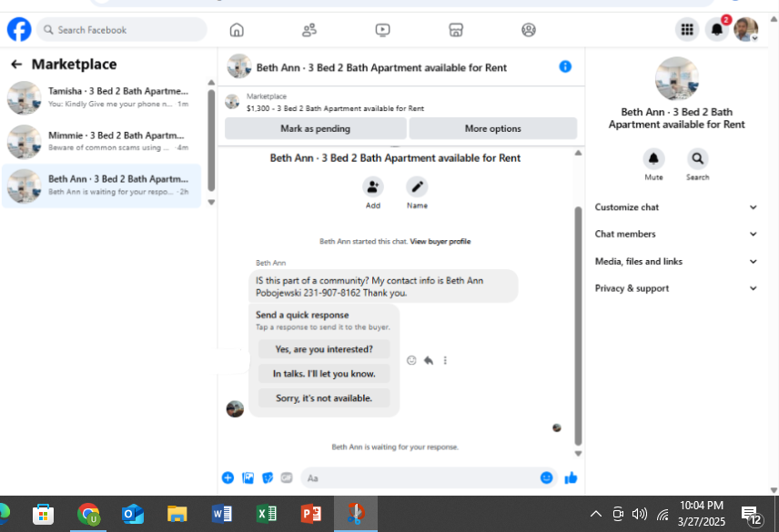Screen dimensions: 779x532
Task: Expand Media, files and links section
Action: (x=675, y=262)
